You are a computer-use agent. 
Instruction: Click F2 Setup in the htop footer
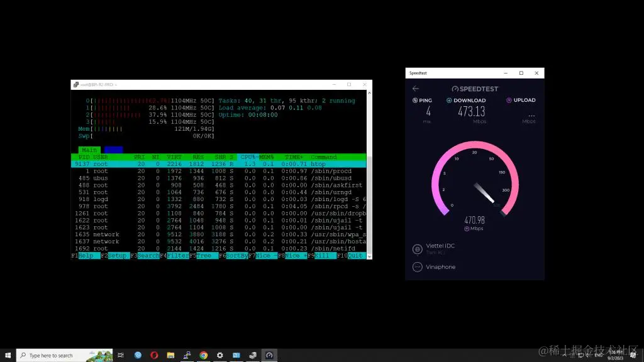tap(116, 256)
